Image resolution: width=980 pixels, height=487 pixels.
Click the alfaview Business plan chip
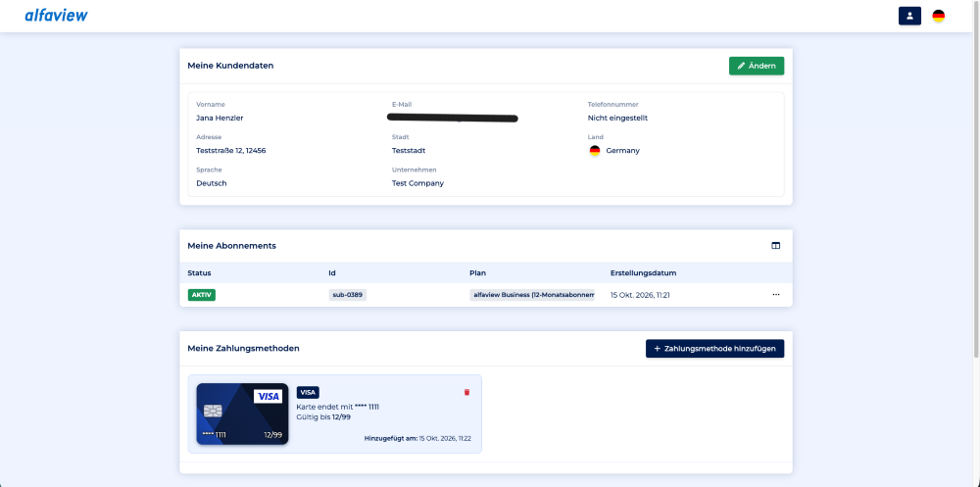[x=532, y=294]
